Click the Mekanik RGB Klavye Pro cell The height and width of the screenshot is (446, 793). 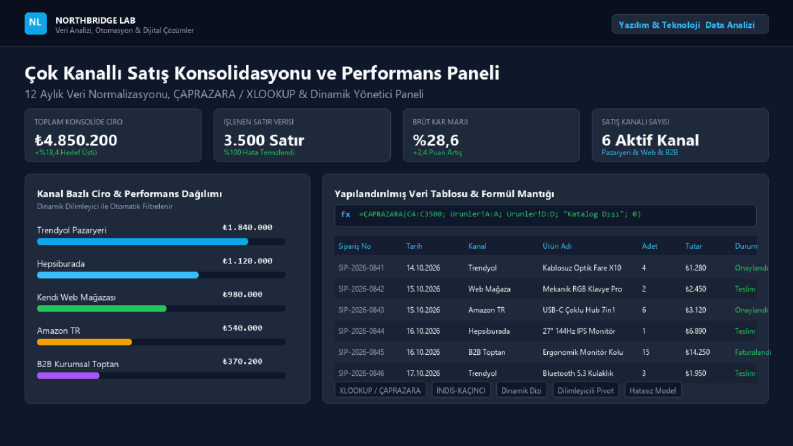click(582, 289)
